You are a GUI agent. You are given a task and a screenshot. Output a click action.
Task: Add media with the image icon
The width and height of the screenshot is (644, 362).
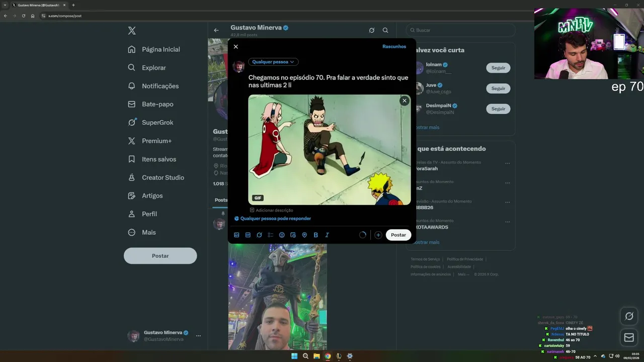click(236, 235)
